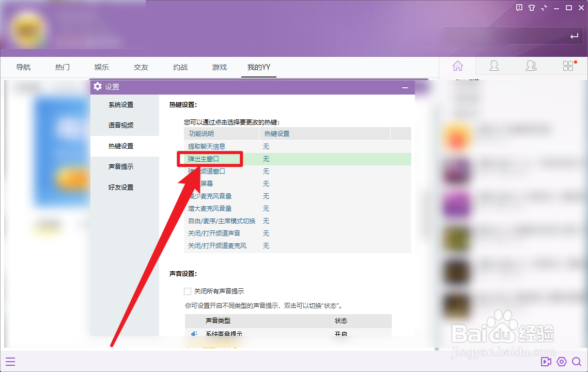The height and width of the screenshot is (372, 588).
Task: Open 系统设置 in settings sidebar
Action: pos(121,104)
